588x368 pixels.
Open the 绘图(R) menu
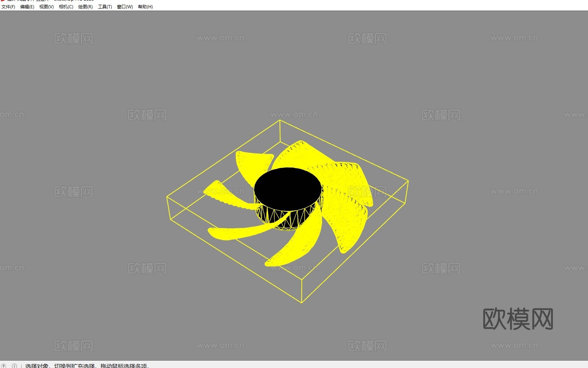tap(86, 7)
